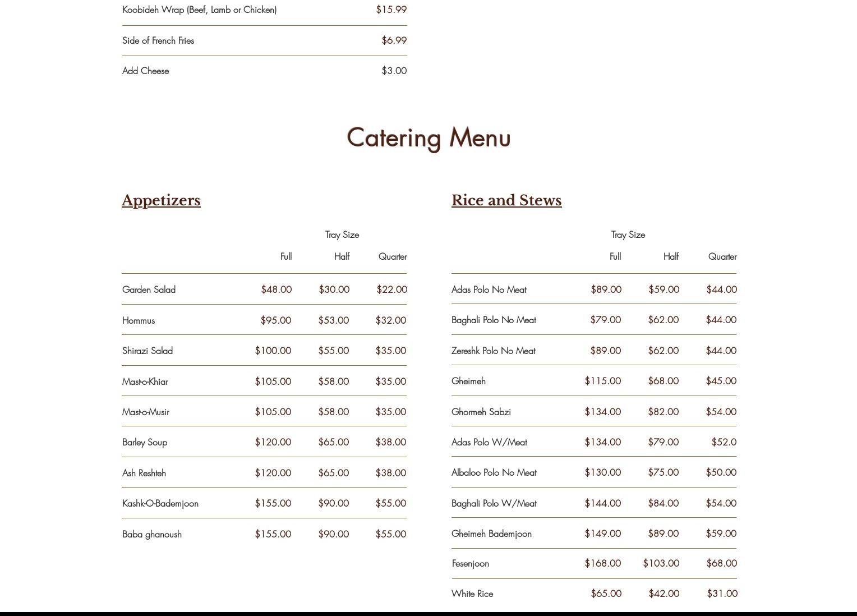Select the Adas Polo W/Meat item
This screenshot has height=616, width=857.
pos(489,442)
